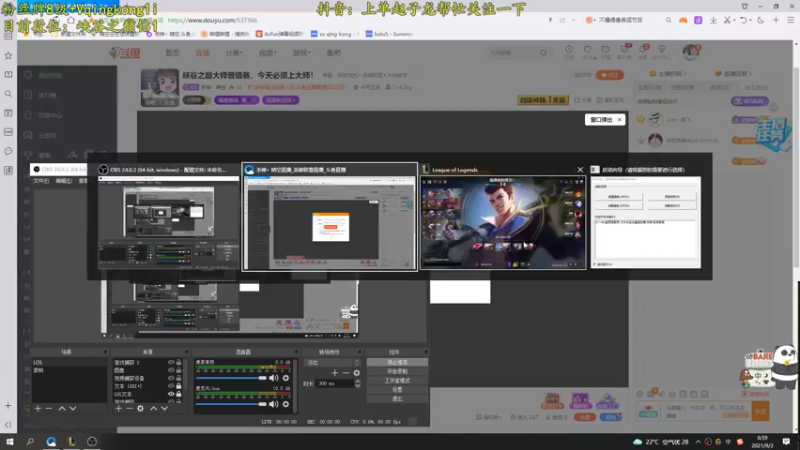Add a scene transition with plus icon
800x450 pixels.
[335, 373]
